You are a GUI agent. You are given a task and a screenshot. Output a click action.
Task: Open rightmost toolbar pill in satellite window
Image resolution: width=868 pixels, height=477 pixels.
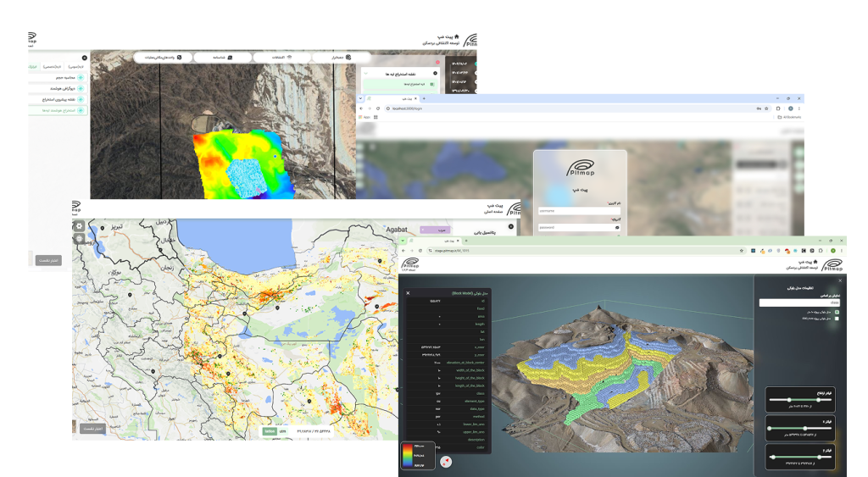(341, 57)
